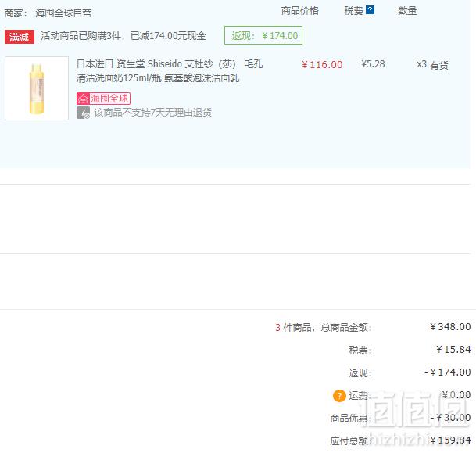This screenshot has width=476, height=453.
Task: Click the shipping fee ¥0.00
Action: [x=456, y=394]
